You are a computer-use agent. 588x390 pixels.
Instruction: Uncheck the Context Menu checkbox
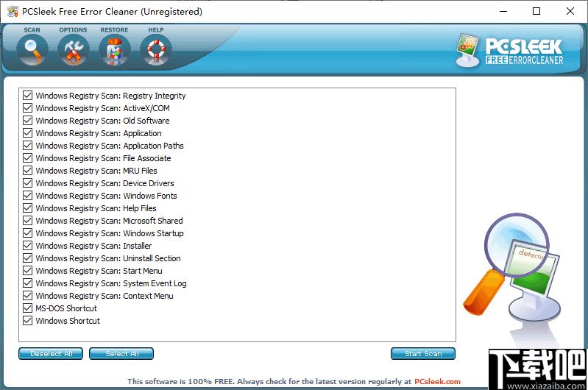tap(27, 296)
